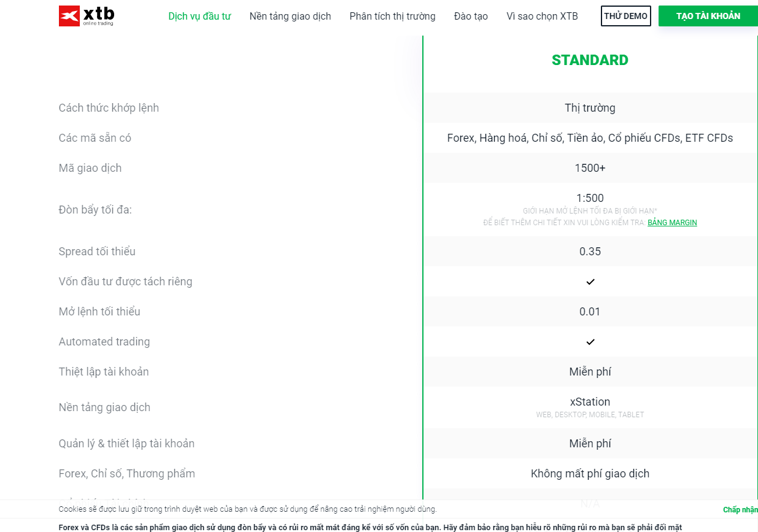The height and width of the screenshot is (532, 758).
Task: Click the TẠO TÀI KHOẢN button
Action: tap(708, 16)
